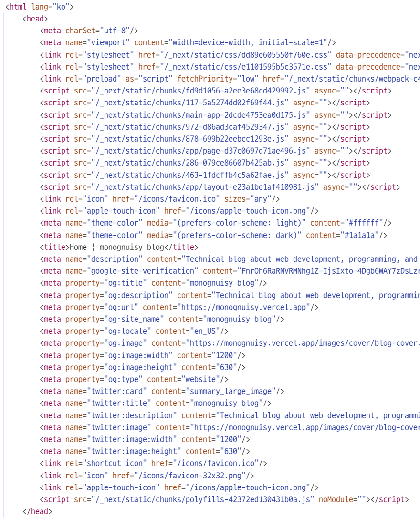Open the polyfills-42372ed130431b0a.js script source
This screenshot has height=518, width=420.
(x=200, y=499)
